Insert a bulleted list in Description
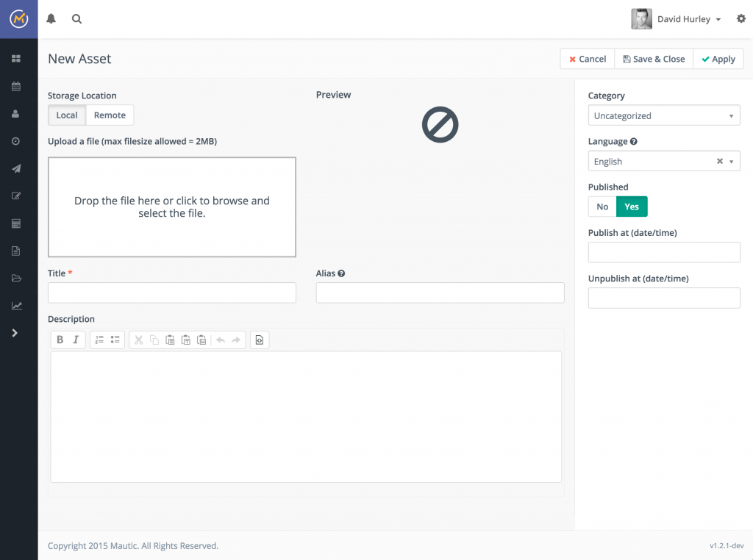Viewport: 753px width, 560px height. pos(115,340)
